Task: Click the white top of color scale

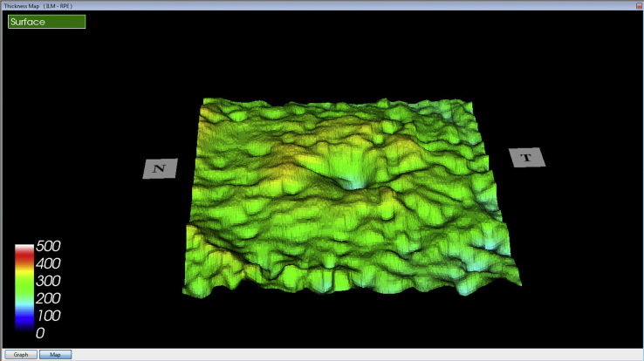Action: [x=24, y=249]
